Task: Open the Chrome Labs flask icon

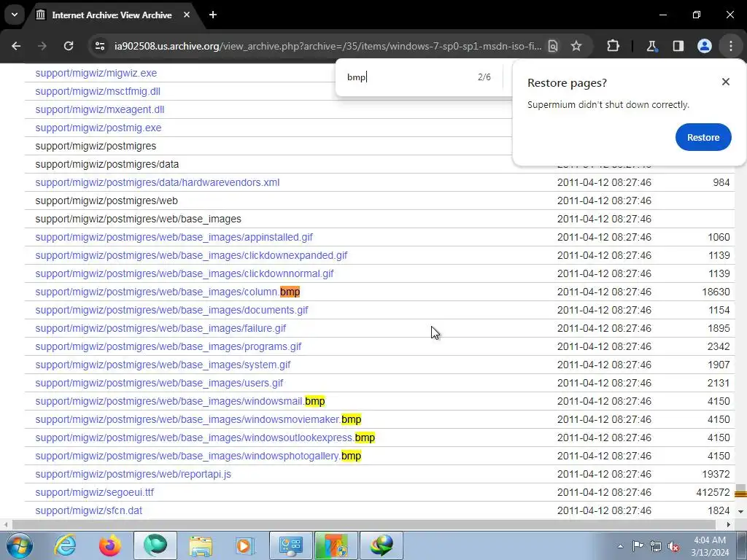Action: point(651,46)
